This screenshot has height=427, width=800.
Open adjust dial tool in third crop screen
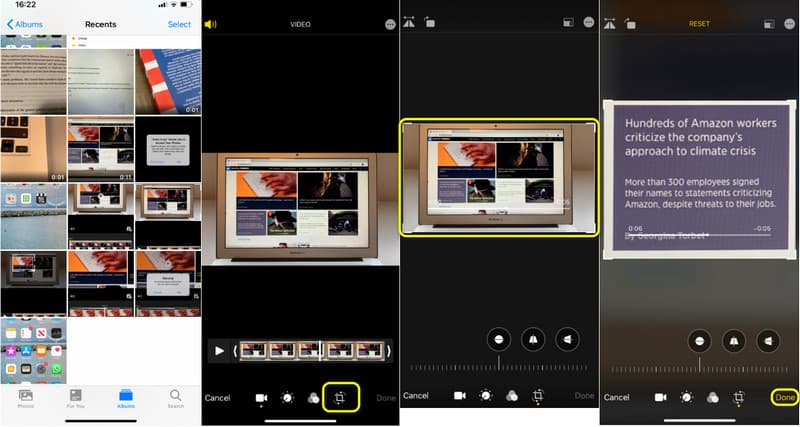coord(486,395)
